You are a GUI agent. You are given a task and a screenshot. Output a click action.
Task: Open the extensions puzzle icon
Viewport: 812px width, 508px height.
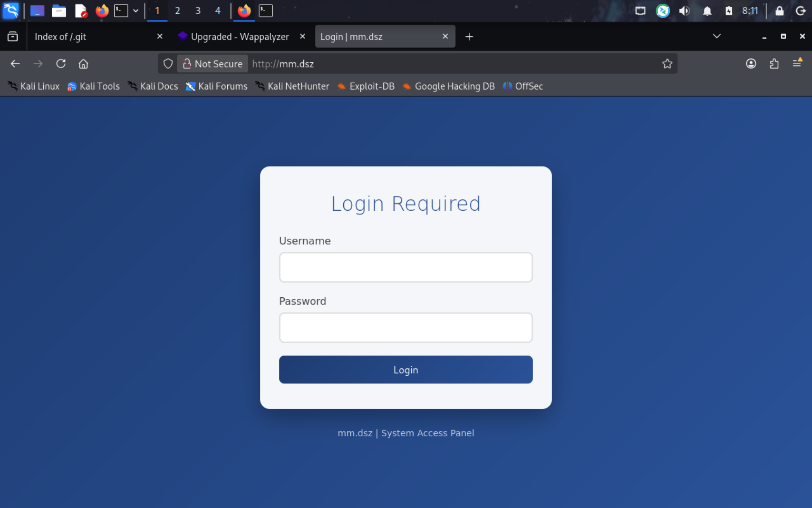click(x=774, y=64)
